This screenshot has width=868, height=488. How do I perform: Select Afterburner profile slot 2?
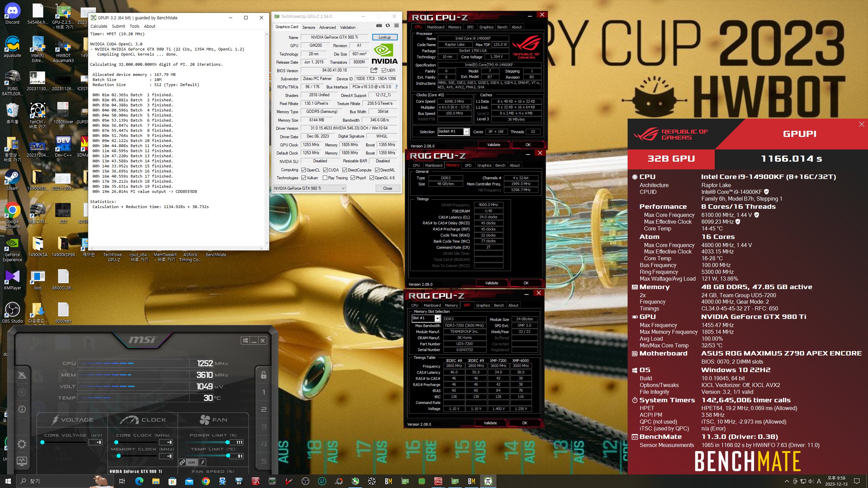pyautogui.click(x=263, y=409)
